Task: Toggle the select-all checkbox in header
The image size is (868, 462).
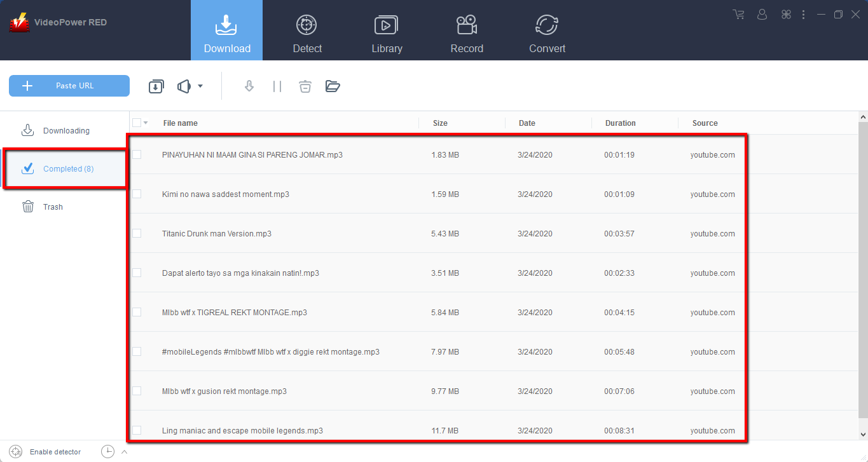Action: coord(137,123)
